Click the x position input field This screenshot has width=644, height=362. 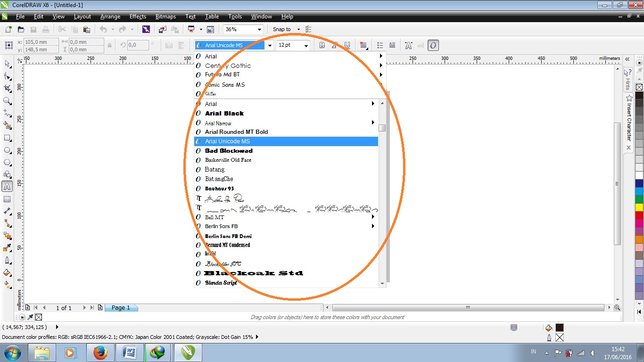pos(40,42)
